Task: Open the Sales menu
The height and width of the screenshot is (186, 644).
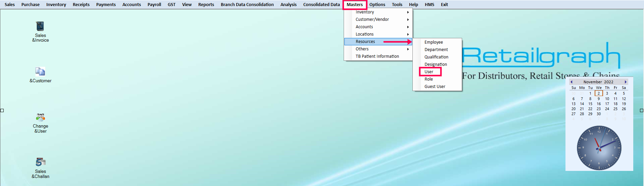Action: coord(10,4)
